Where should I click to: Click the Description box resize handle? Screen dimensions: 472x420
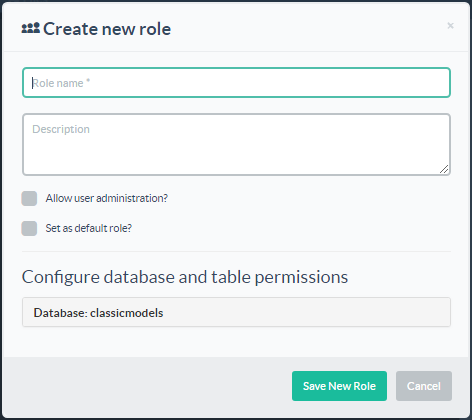coord(444,169)
